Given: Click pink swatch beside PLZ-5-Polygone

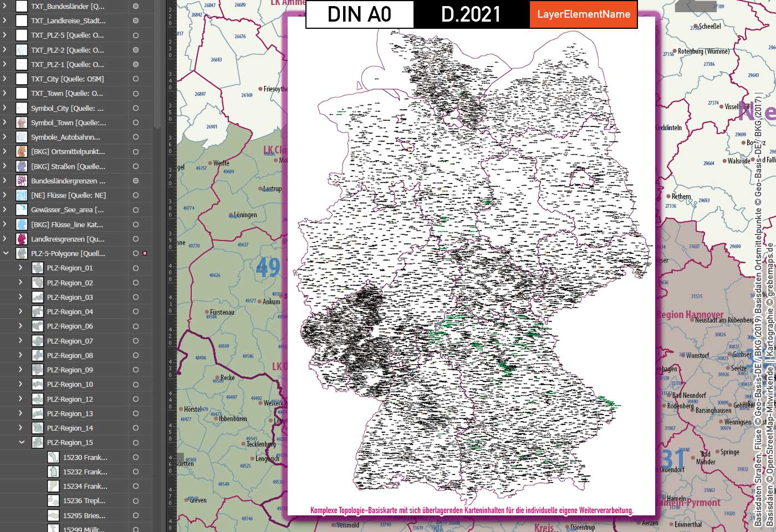Looking at the screenshot, I should [x=145, y=253].
